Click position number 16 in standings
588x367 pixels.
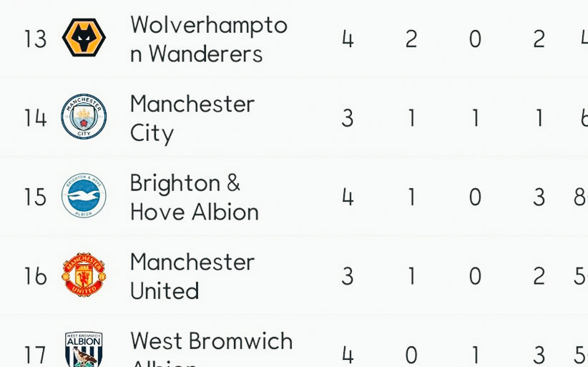click(x=35, y=276)
